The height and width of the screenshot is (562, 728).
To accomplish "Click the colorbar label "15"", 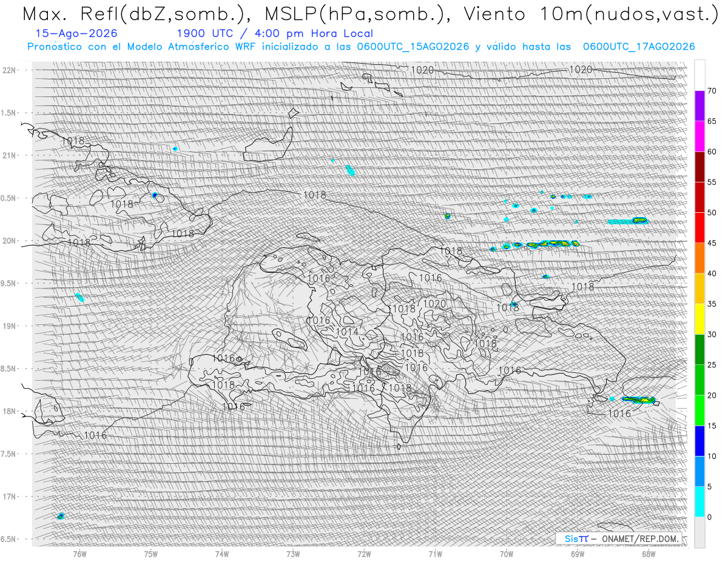I will click(712, 426).
